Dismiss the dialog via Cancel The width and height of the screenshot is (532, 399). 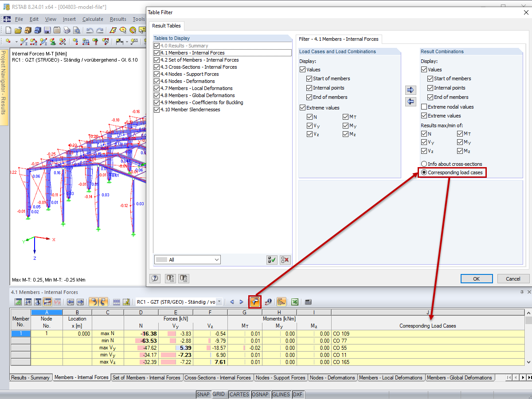pos(513,278)
